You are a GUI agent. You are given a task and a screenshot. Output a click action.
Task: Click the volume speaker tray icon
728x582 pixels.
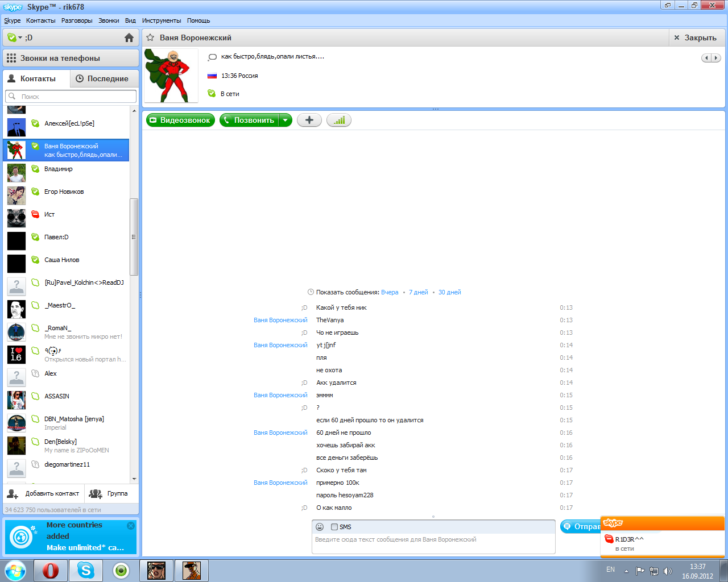pyautogui.click(x=667, y=571)
